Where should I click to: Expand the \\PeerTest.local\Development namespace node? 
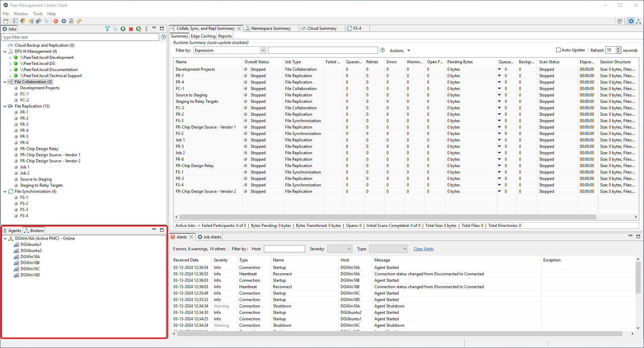point(10,58)
